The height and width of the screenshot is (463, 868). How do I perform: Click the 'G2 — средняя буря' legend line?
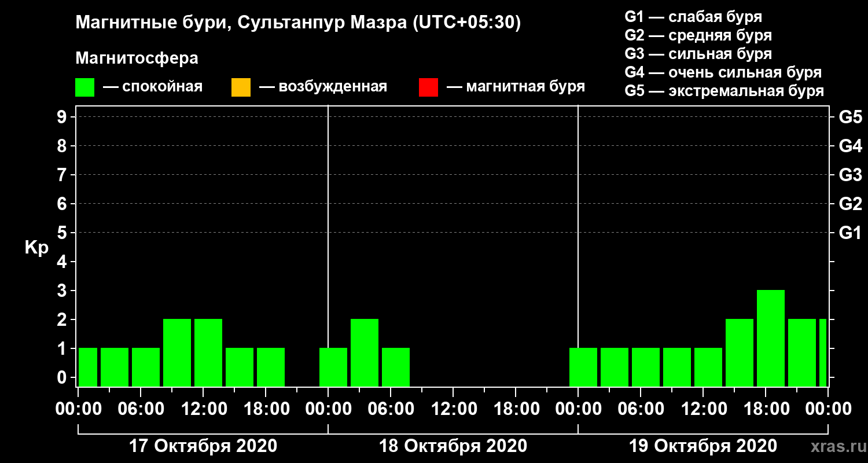pos(698,35)
